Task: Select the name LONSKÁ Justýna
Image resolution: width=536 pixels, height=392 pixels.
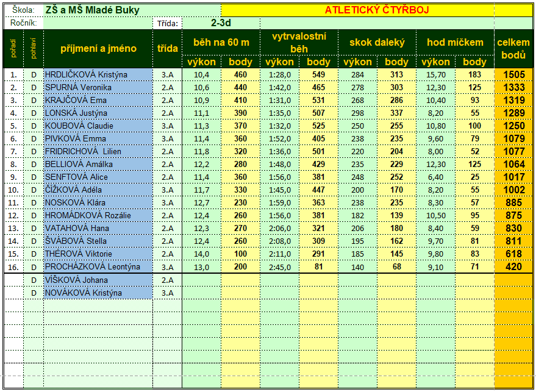Action: [98, 113]
